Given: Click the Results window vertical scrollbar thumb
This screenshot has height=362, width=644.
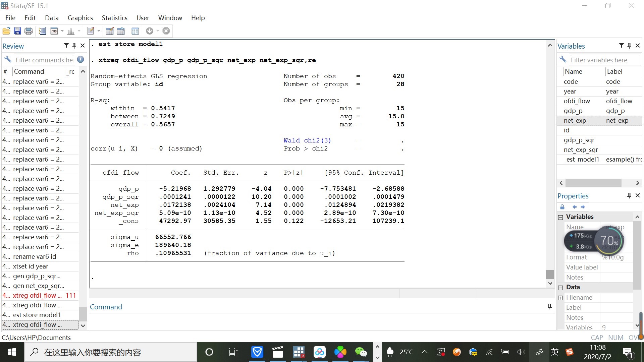Looking at the screenshot, I should 550,274.
